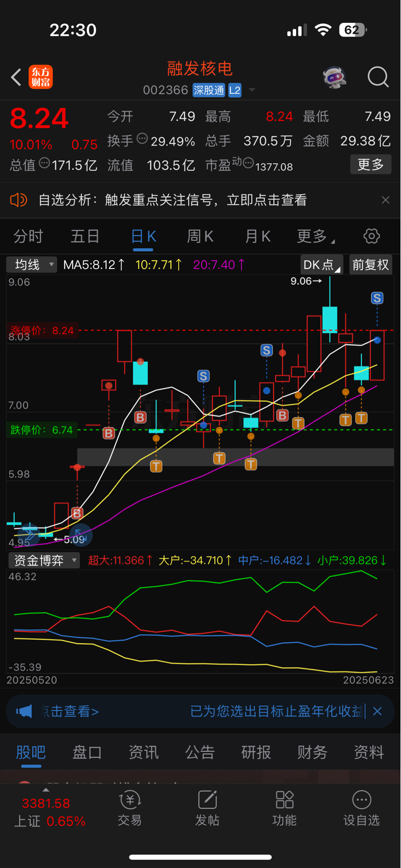Tap the 小户:39.826 value
Image resolution: width=401 pixels, height=868 pixels.
coord(352,560)
